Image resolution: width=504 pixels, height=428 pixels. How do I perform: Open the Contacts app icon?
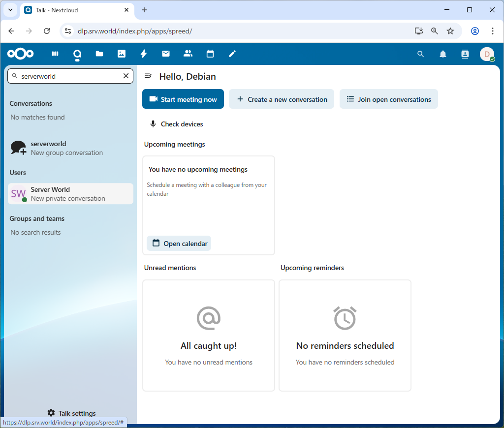click(x=188, y=54)
